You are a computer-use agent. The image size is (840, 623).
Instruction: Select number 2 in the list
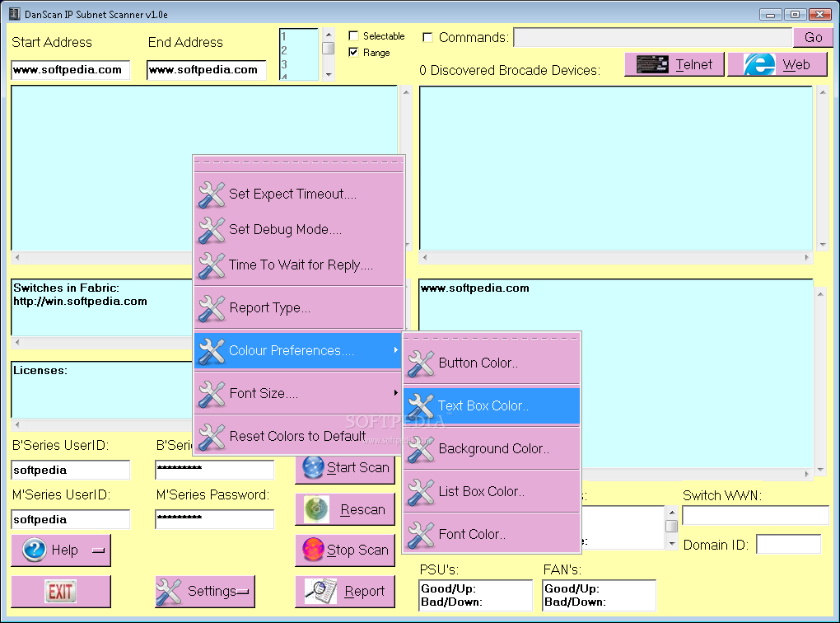point(284,50)
